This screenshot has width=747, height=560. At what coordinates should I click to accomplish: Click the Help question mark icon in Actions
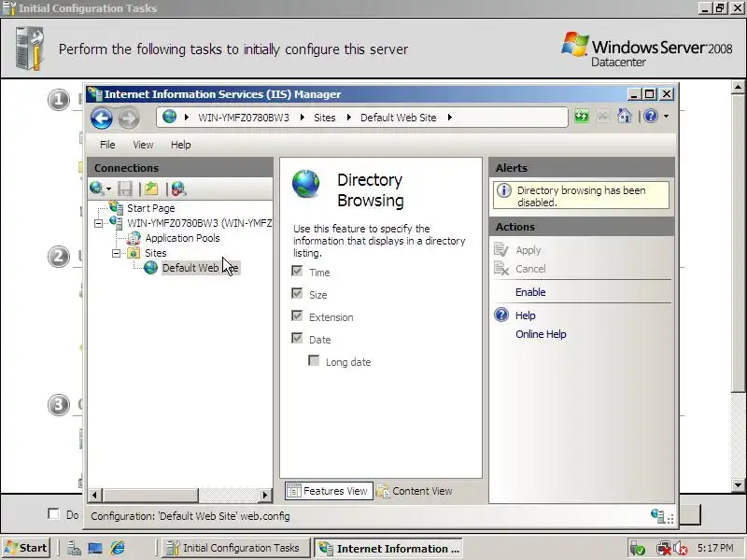click(501, 315)
